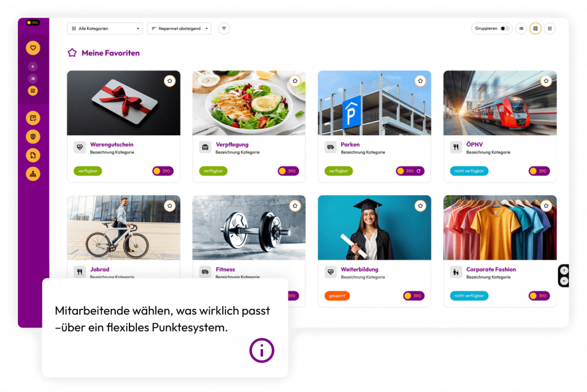Click the shield location sidebar icon
The height and width of the screenshot is (392, 587).
coord(33,136)
